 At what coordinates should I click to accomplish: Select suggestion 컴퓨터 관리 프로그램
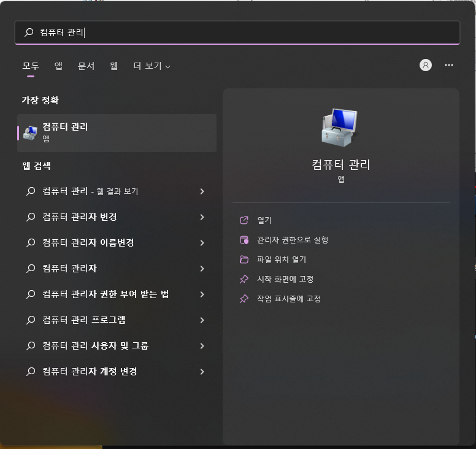(117, 320)
